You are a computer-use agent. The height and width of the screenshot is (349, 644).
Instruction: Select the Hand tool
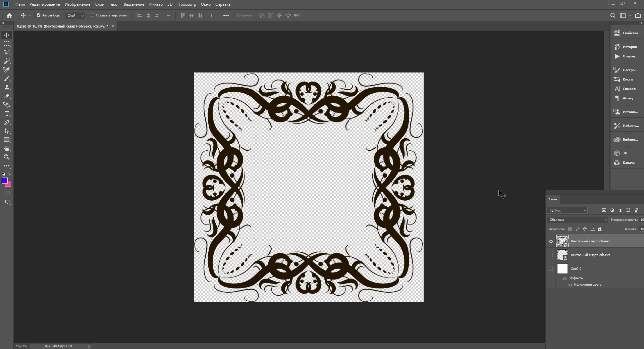pyautogui.click(x=7, y=149)
